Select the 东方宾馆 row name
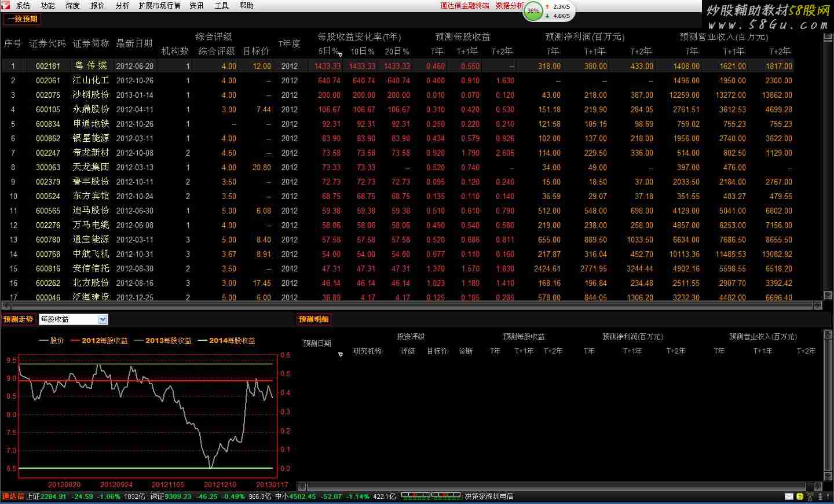Viewport: 834px width, 504px height. pyautogui.click(x=91, y=196)
